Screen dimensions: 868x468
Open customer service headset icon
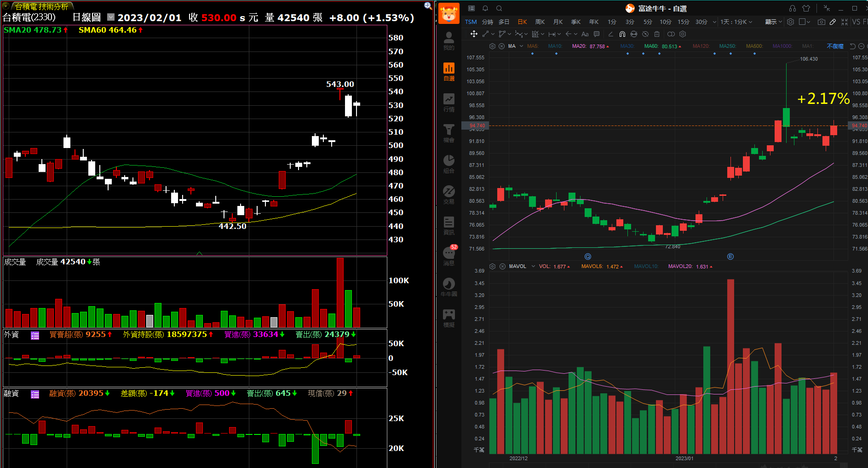coord(792,8)
